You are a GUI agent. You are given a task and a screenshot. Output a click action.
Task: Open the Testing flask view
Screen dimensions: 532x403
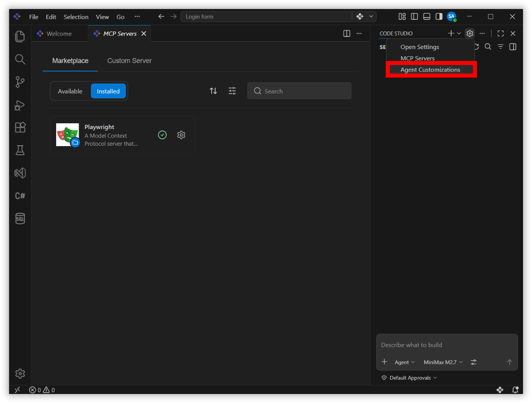20,150
